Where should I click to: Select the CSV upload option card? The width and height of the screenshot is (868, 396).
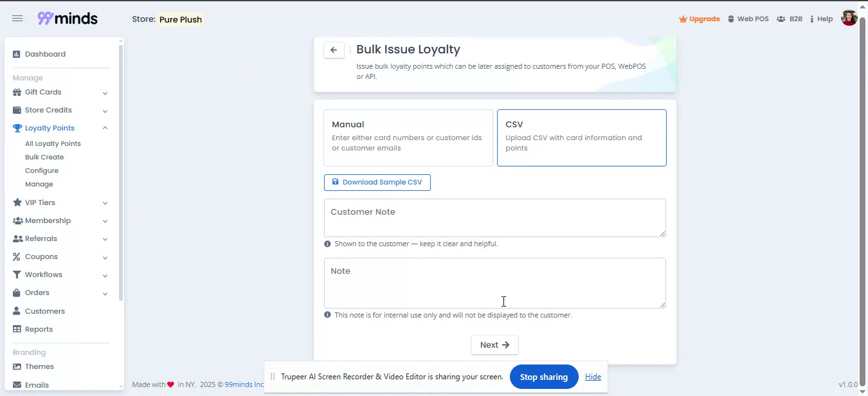[x=581, y=138]
